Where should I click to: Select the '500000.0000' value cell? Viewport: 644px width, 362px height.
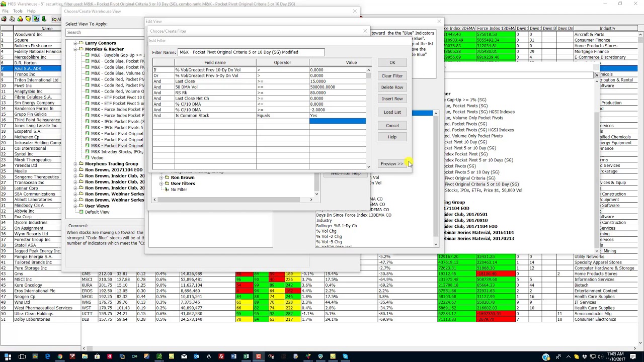click(x=337, y=87)
